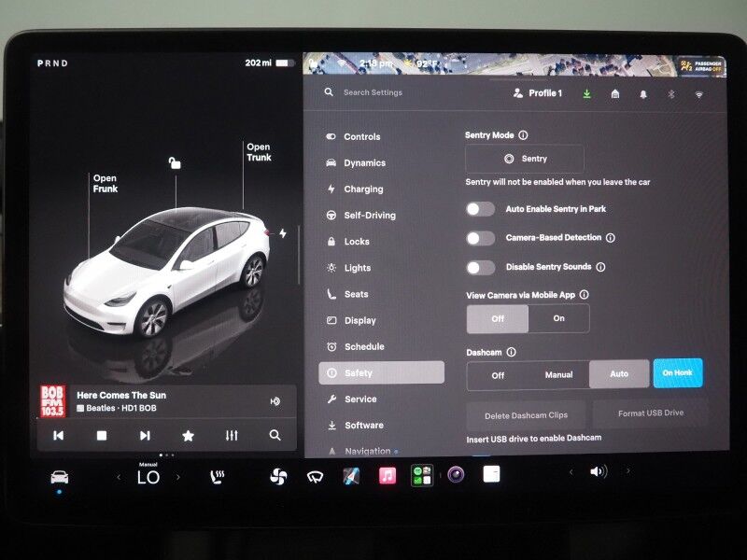Stop media playback
Image resolution: width=747 pixels, height=560 pixels.
[x=102, y=435]
